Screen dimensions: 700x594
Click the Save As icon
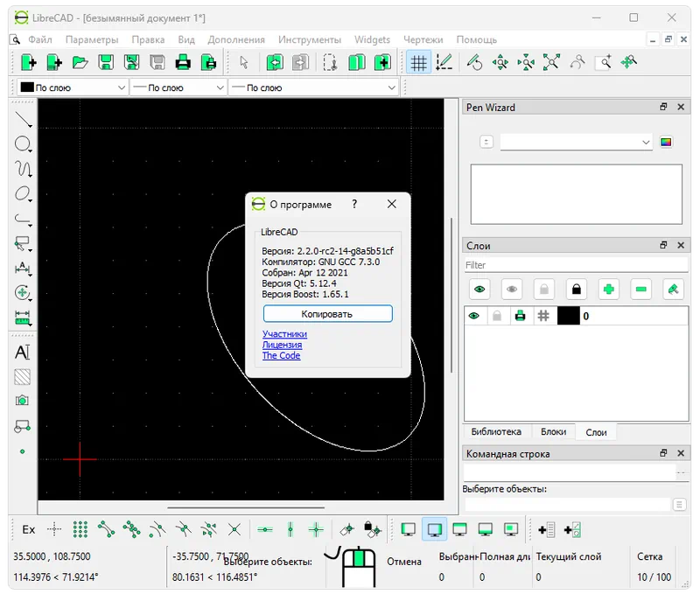click(x=132, y=62)
